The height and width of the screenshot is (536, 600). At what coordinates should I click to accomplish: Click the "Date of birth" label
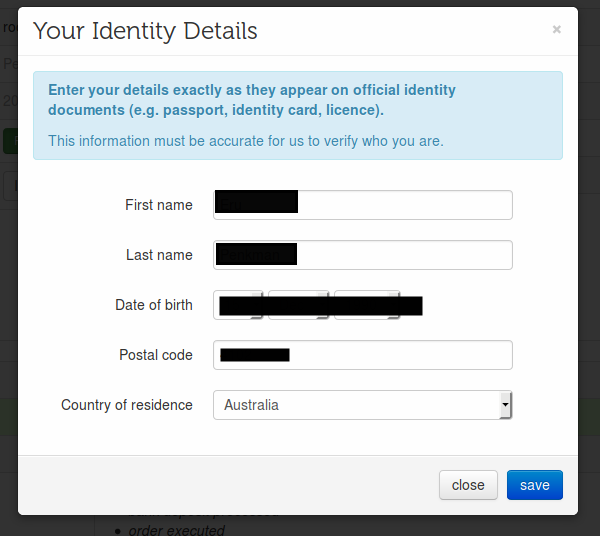point(154,305)
